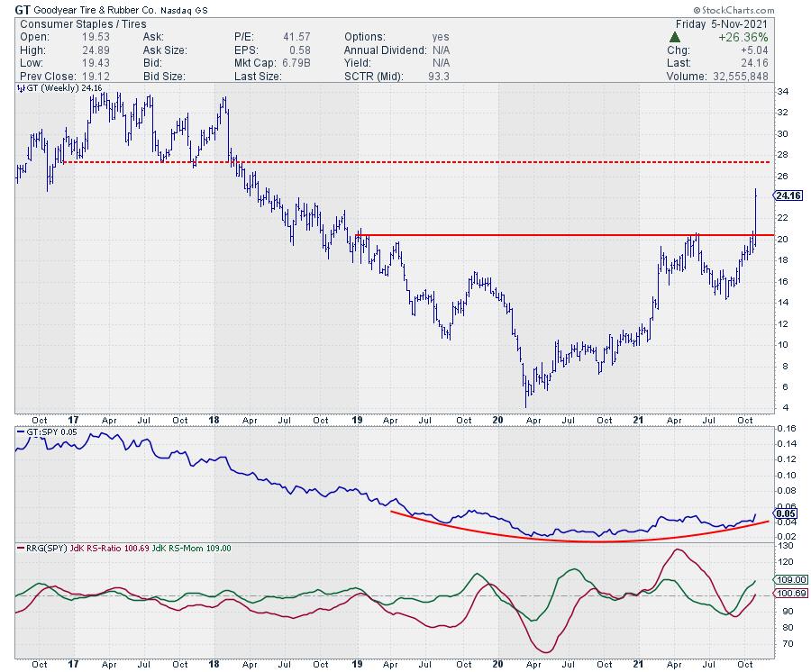This screenshot has width=811, height=672.
Task: Click the Consumer Staples / Tires sector label
Action: [x=75, y=22]
